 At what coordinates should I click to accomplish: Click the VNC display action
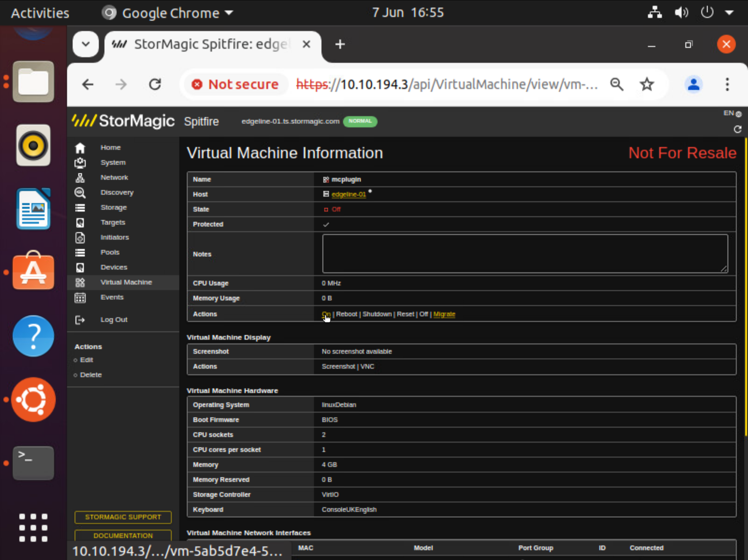pyautogui.click(x=367, y=367)
